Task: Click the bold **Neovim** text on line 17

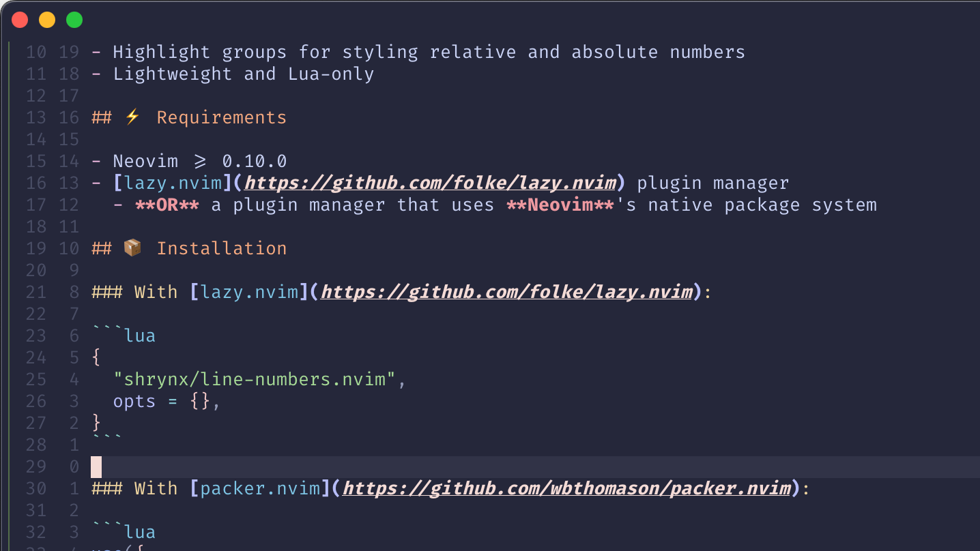Action: 560,205
